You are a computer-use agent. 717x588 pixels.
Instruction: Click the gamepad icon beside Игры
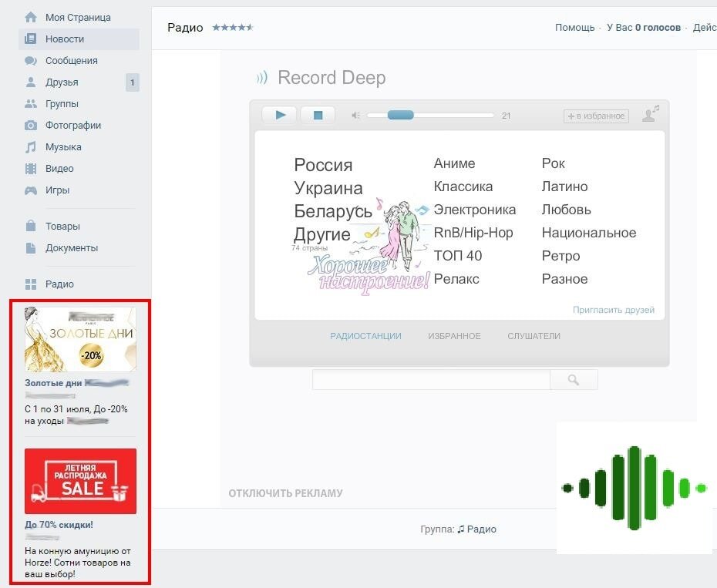pos(31,190)
